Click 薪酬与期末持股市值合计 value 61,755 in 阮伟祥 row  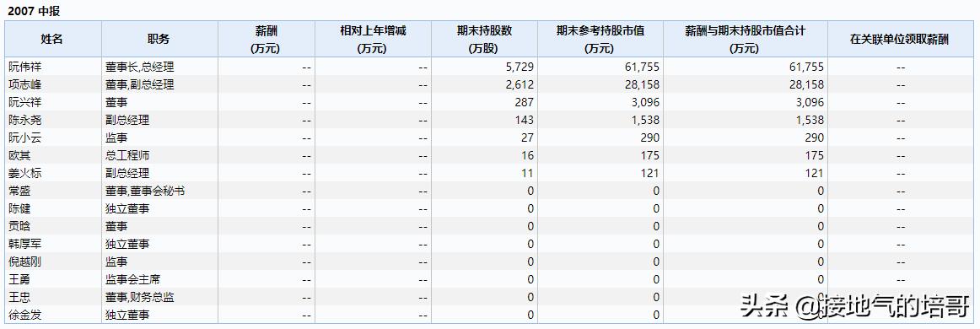coord(807,67)
